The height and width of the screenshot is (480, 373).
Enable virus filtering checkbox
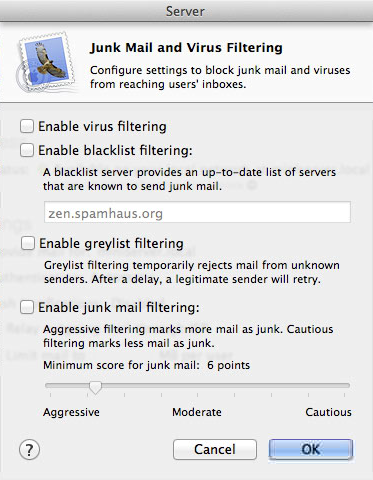27,126
